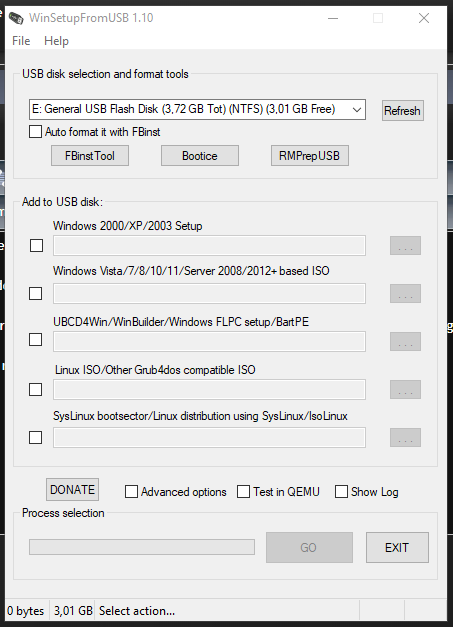Check the Linux ISO/Grub4dos compatible ISO checkbox

(x=36, y=389)
